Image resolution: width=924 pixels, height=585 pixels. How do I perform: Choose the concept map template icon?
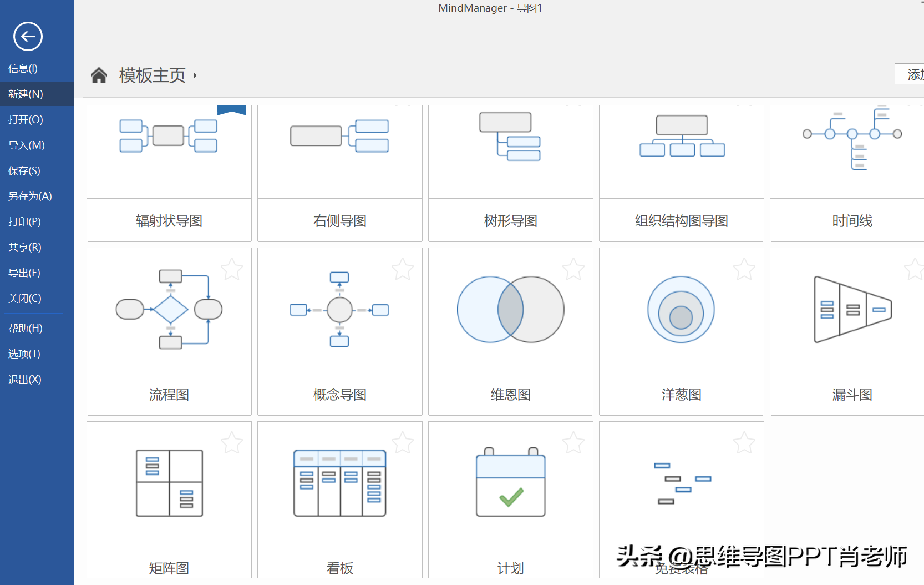(339, 309)
